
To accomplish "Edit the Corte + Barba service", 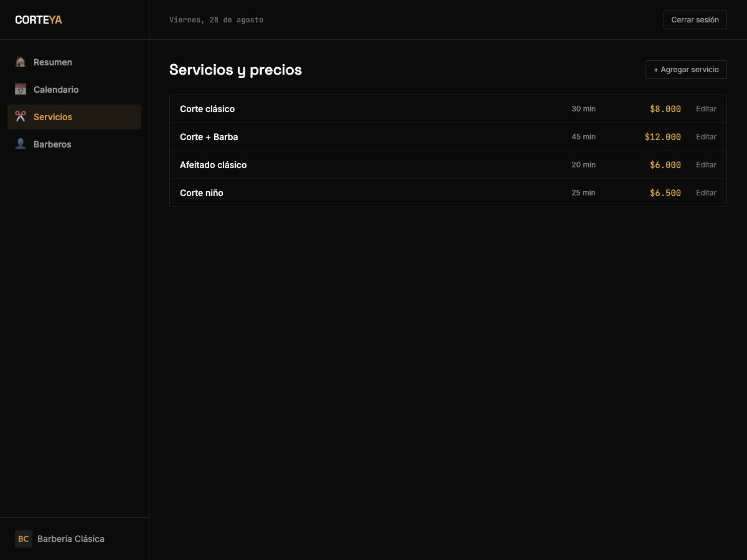I will click(706, 137).
